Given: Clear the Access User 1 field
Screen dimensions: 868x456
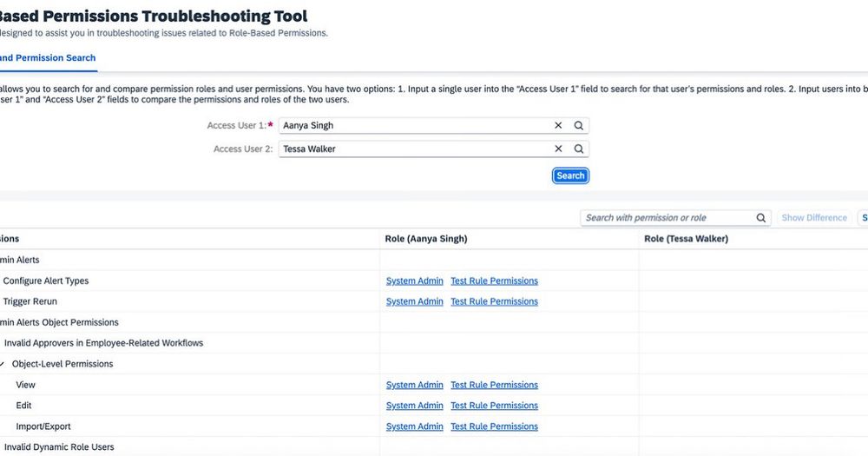Looking at the screenshot, I should point(558,126).
